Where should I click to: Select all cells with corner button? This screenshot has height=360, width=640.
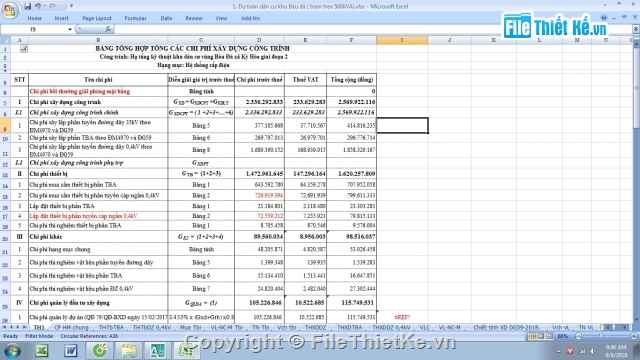pyautogui.click(x=5, y=40)
